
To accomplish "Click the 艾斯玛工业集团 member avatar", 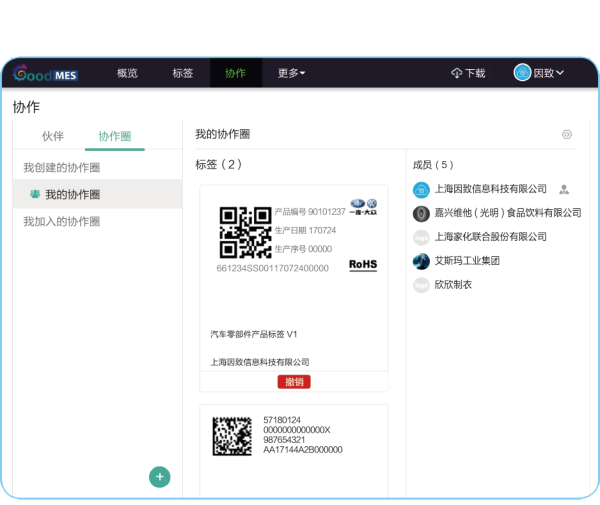I will click(x=421, y=261).
